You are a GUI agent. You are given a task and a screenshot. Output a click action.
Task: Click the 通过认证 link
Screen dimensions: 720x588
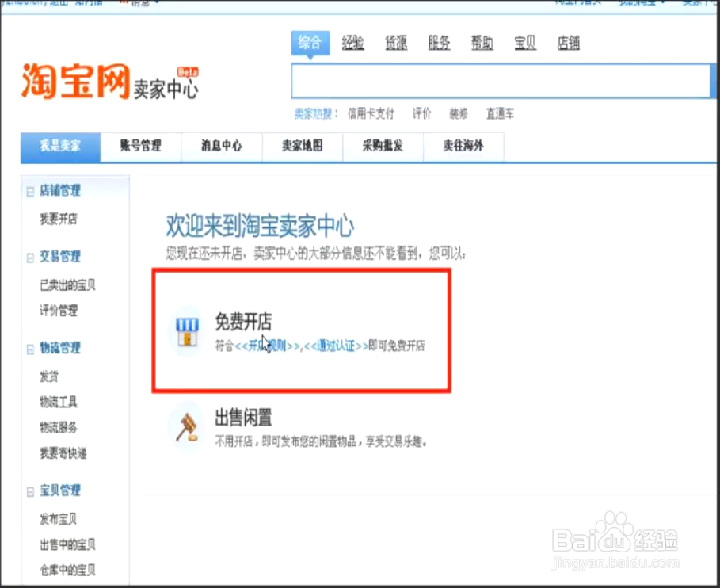point(336,346)
